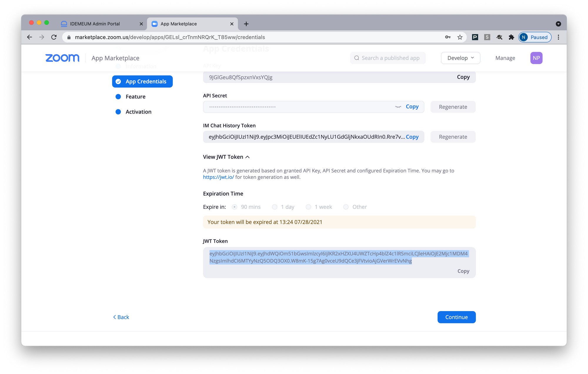Image resolution: width=588 pixels, height=374 pixels.
Task: Click the browser forward arrow
Action: click(x=42, y=37)
